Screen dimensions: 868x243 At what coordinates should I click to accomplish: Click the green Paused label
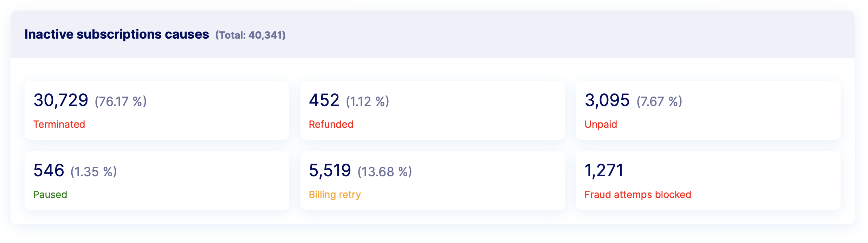(50, 195)
